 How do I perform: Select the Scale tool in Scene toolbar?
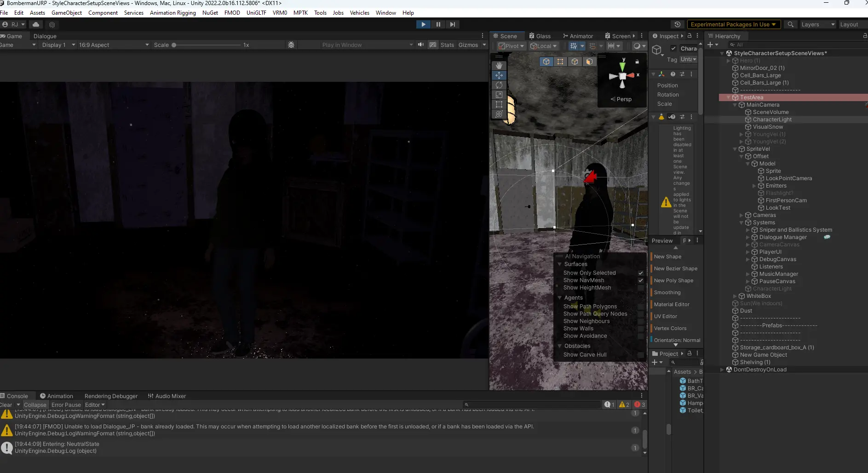point(499,95)
